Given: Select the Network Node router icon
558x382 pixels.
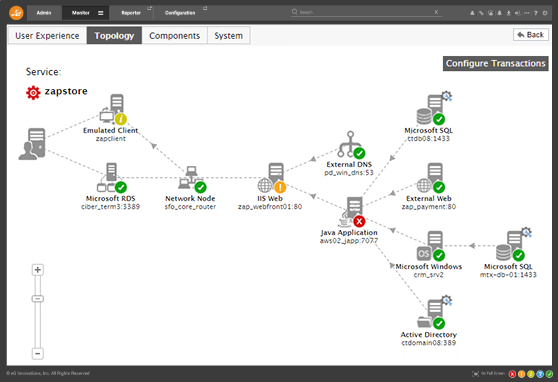Looking at the screenshot, I should (x=192, y=179).
